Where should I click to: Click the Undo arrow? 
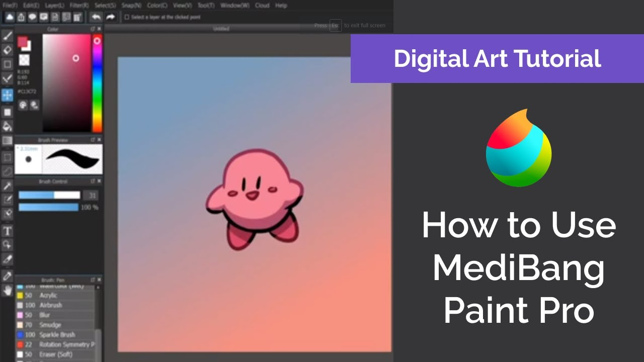[x=96, y=17]
